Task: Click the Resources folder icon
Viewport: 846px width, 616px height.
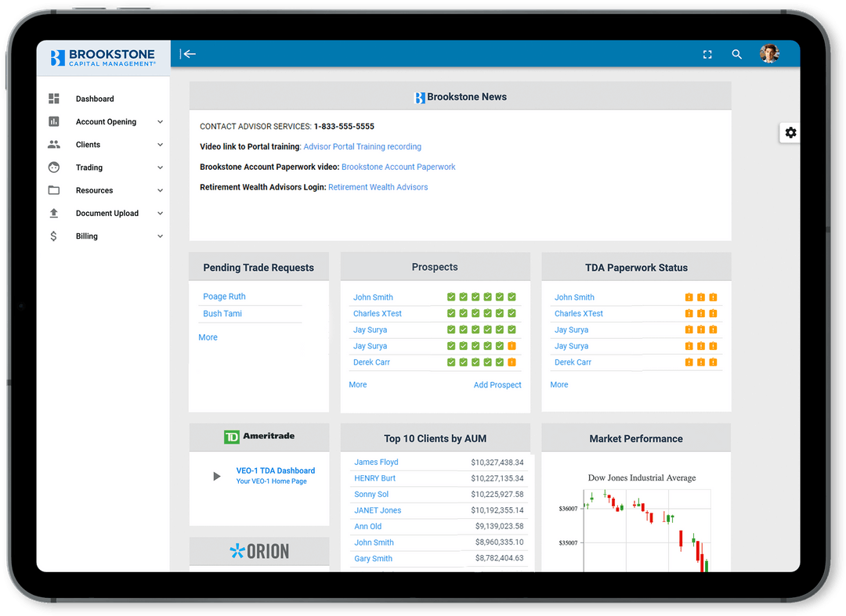Action: point(55,189)
